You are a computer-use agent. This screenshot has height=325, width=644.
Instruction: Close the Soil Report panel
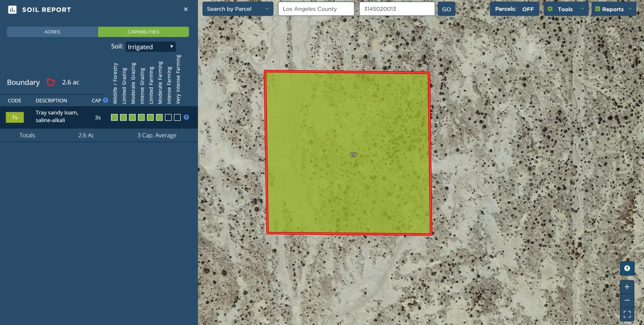186,9
